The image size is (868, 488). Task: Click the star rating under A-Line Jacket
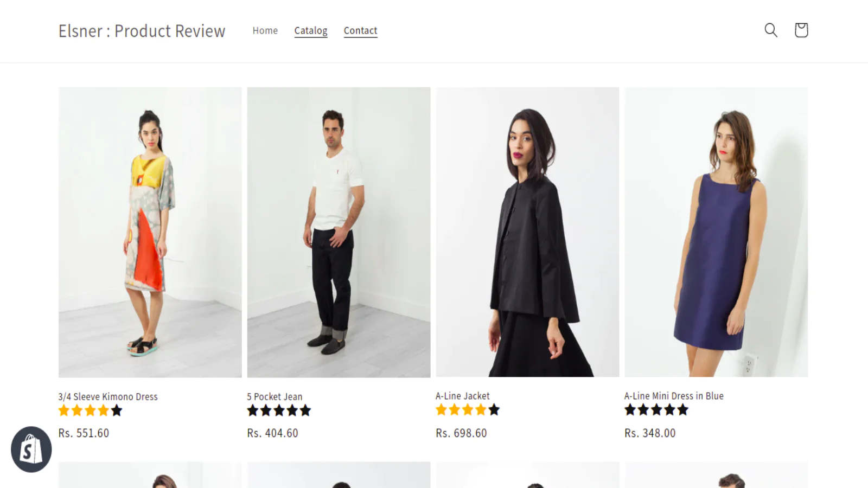[468, 410]
